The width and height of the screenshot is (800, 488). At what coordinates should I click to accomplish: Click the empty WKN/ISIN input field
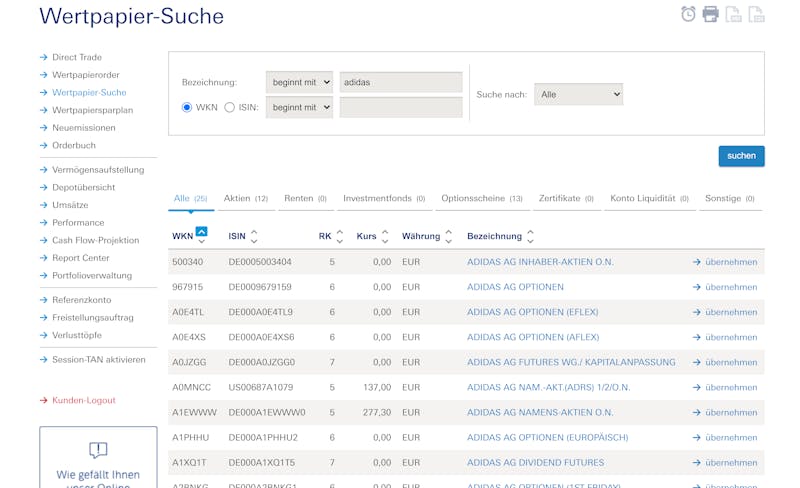(401, 107)
